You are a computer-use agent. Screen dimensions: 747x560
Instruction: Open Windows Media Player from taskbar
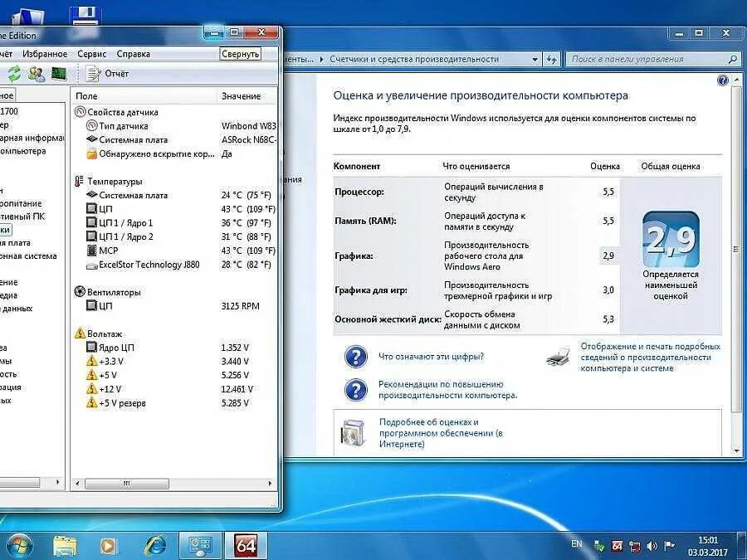pyautogui.click(x=109, y=546)
